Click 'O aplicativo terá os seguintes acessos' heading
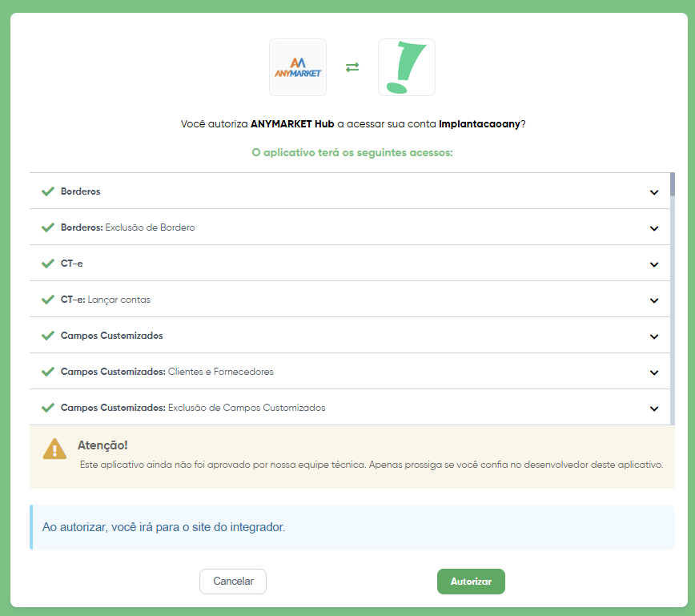Viewport: 695px width, 616px height. click(352, 152)
